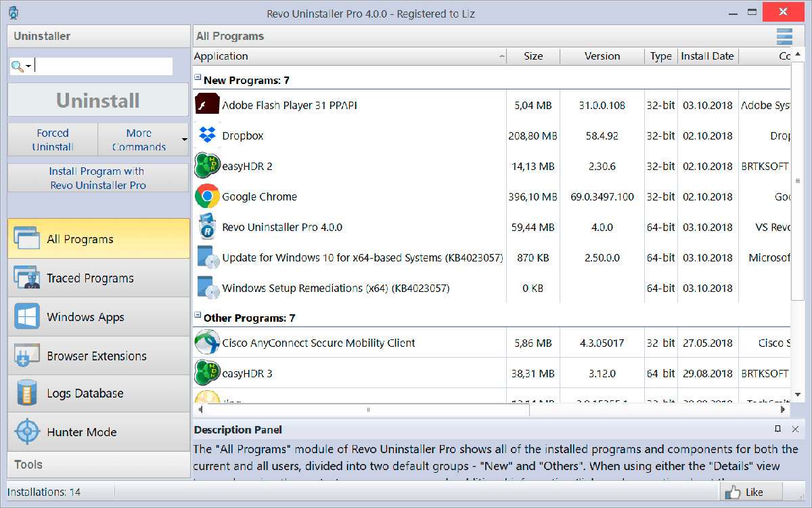Viewport: 812px width, 508px height.
Task: Click the Windows Setup Remediations icon
Action: 207,288
